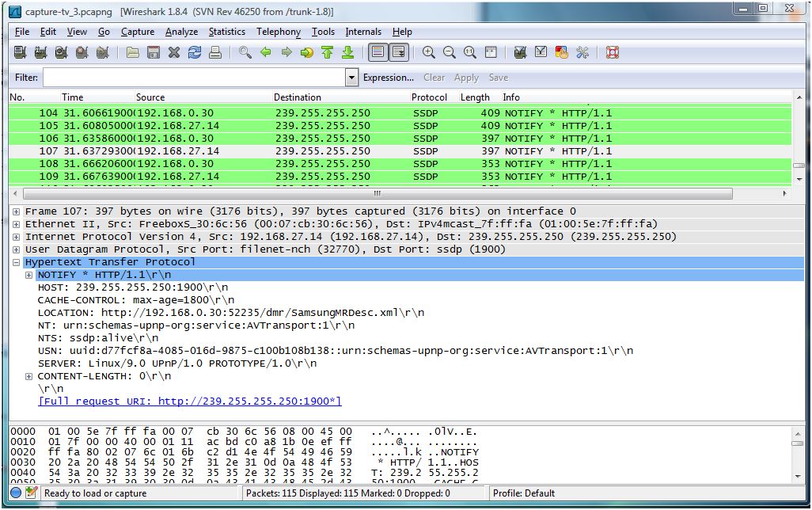Select packet number 104 row
The image size is (812, 510).
[400, 113]
